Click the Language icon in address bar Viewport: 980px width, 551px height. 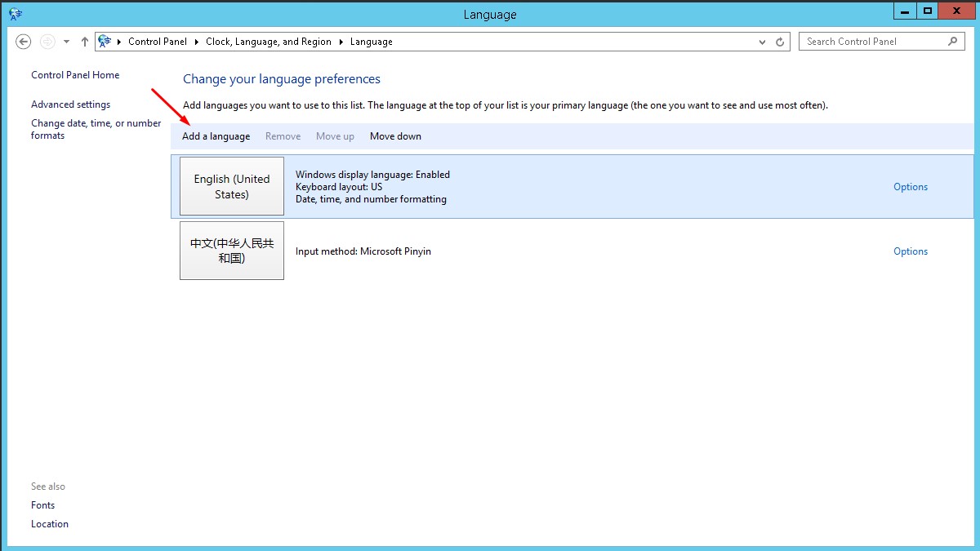[x=105, y=42]
